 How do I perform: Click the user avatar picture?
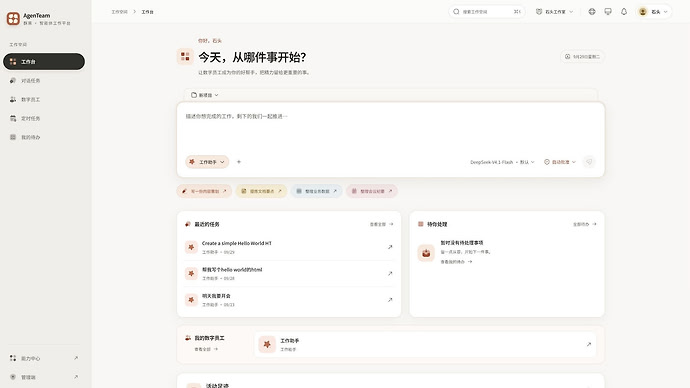coord(643,12)
